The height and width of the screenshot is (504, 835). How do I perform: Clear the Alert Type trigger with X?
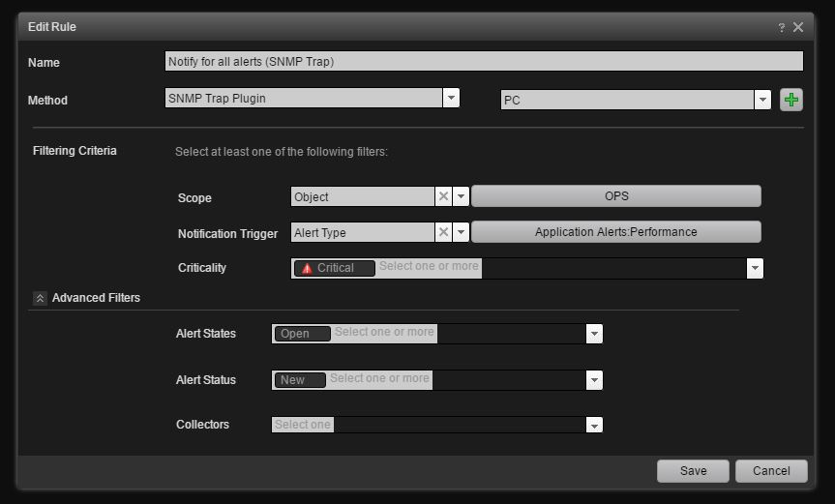[443, 232]
